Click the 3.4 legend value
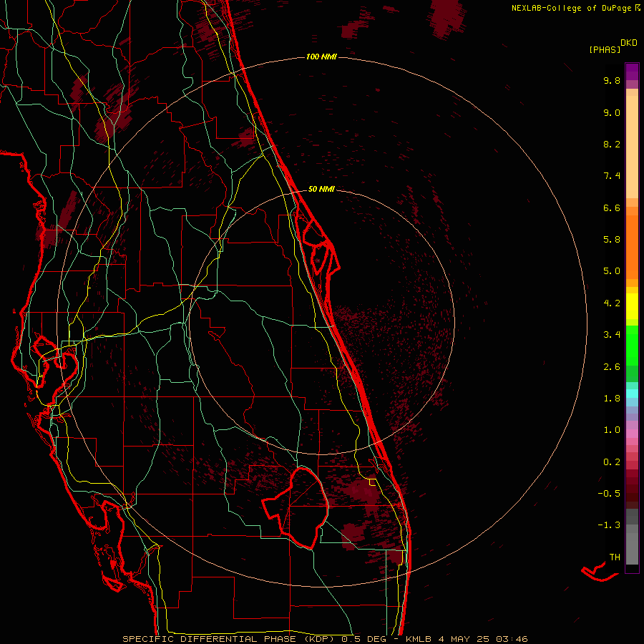 coord(612,335)
